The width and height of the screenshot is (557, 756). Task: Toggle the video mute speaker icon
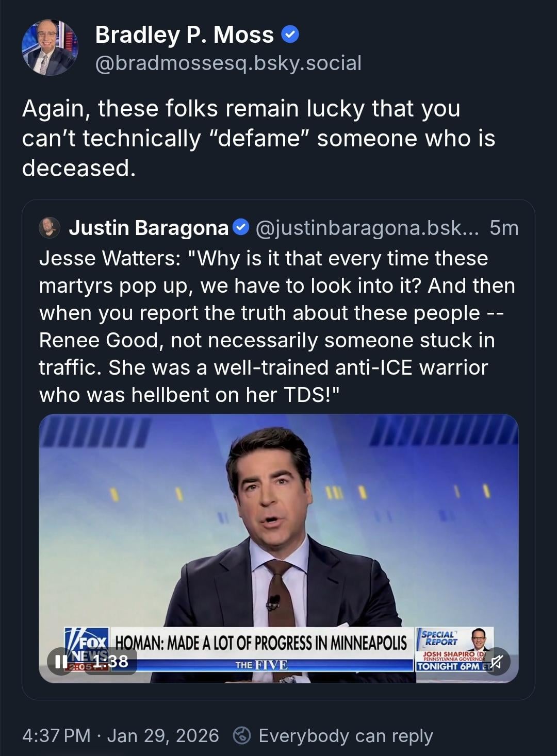click(496, 661)
